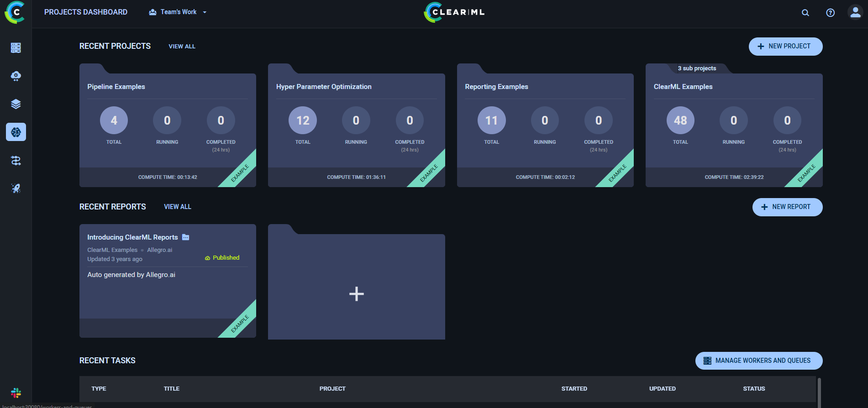The image size is (868, 408).
Task: Click ClearML Examples COMPLETED count
Action: click(x=787, y=120)
